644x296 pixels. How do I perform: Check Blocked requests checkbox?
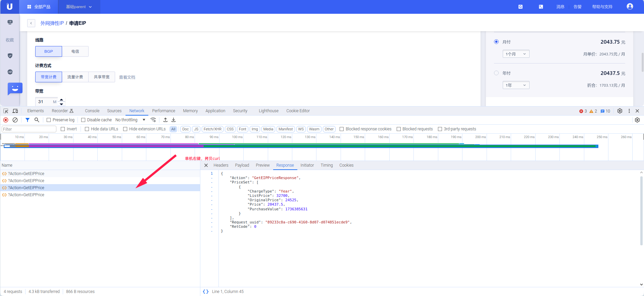pos(399,129)
